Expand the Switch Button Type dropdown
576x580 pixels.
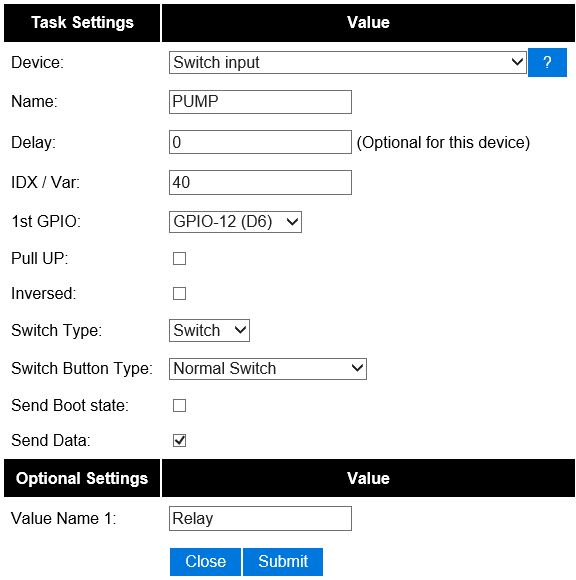coord(268,368)
